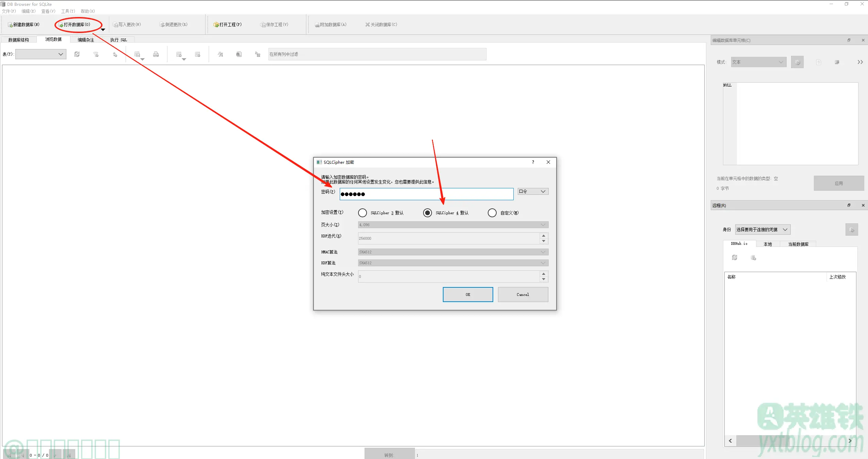Screen dimensions: 868x459
Task: Click the print table icon
Action: click(x=156, y=54)
